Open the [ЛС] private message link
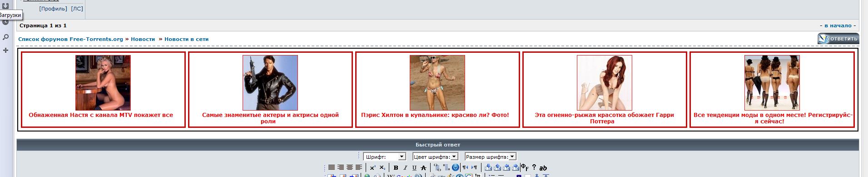868x177 pixels. (77, 9)
